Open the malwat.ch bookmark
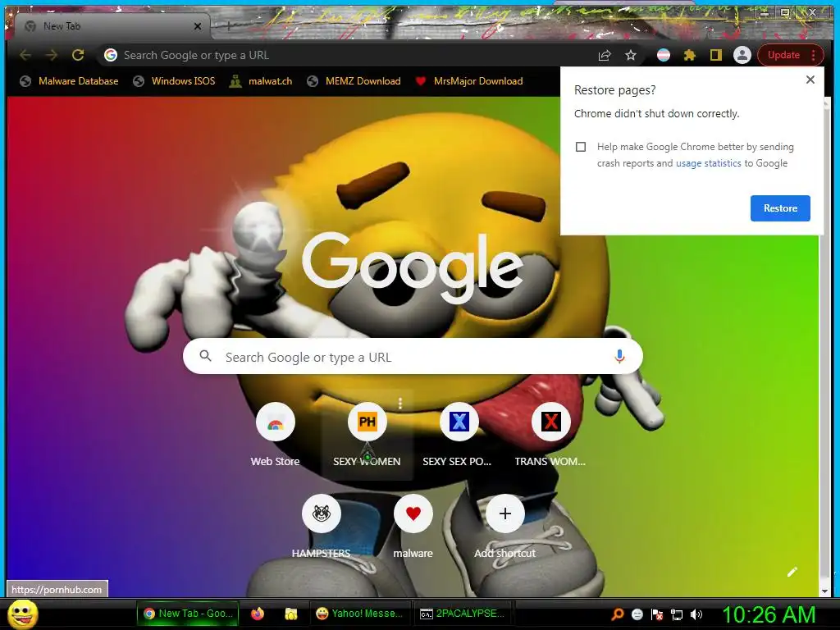 click(261, 81)
